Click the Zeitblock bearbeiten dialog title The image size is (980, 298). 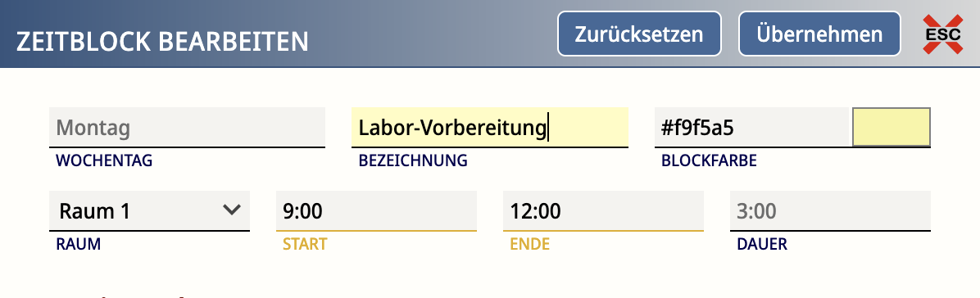[162, 41]
